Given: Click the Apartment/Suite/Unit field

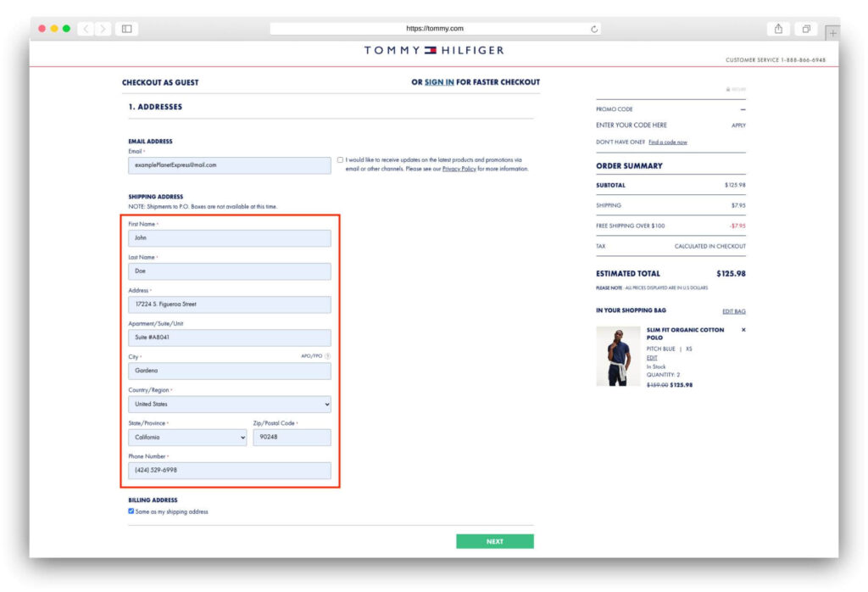Looking at the screenshot, I should pos(230,338).
